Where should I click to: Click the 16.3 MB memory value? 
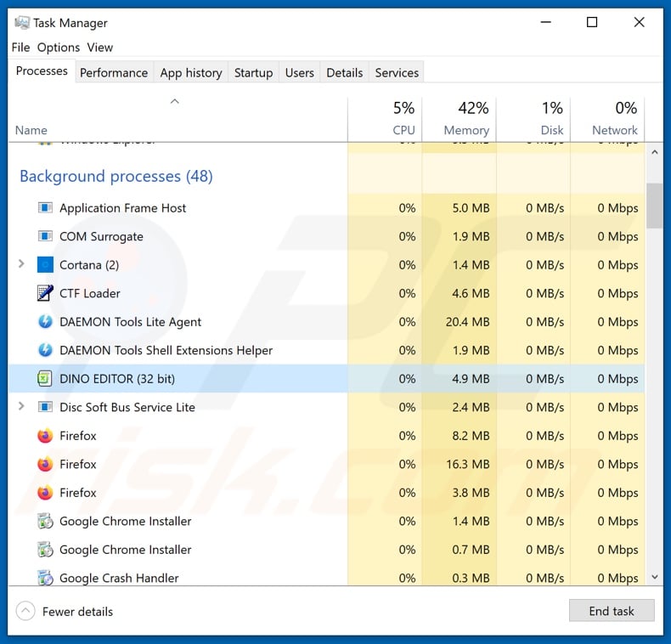pos(467,464)
